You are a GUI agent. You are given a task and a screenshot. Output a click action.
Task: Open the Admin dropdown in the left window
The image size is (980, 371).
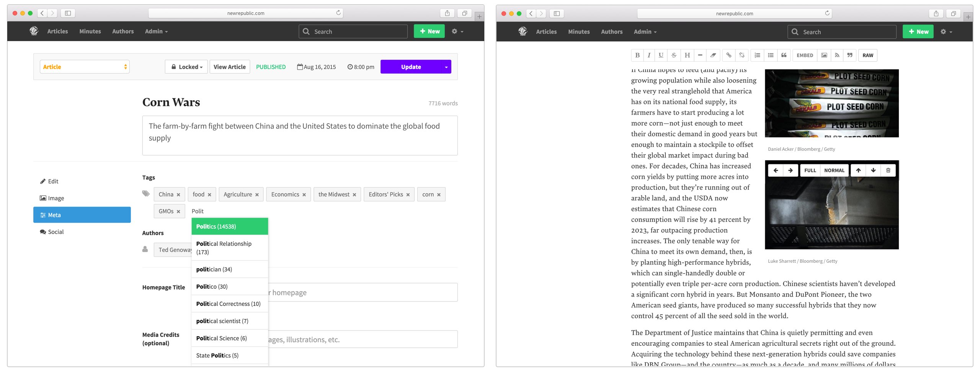pos(156,31)
